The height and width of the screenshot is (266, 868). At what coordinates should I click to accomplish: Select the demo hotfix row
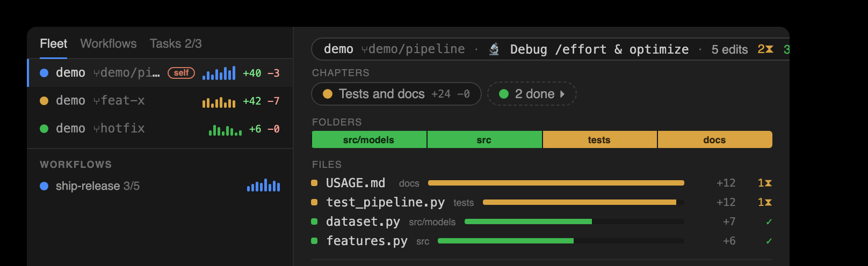tap(160, 129)
